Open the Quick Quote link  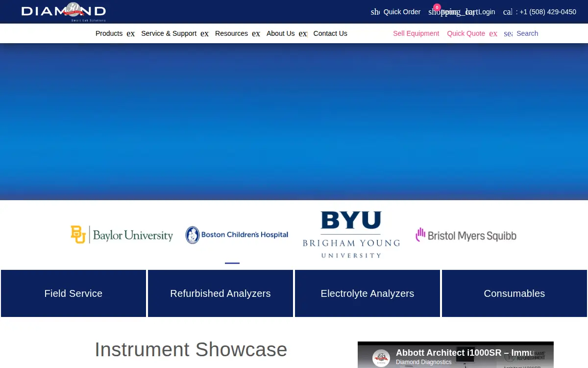pyautogui.click(x=466, y=33)
